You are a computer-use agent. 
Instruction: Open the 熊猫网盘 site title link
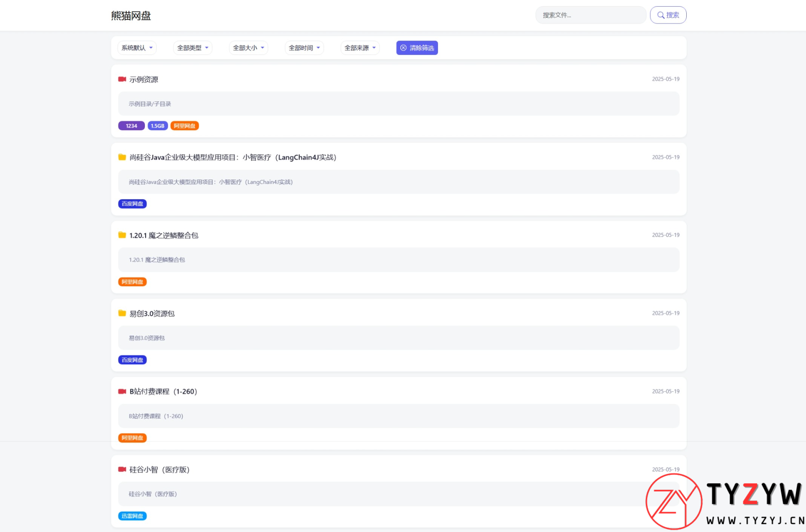click(131, 15)
